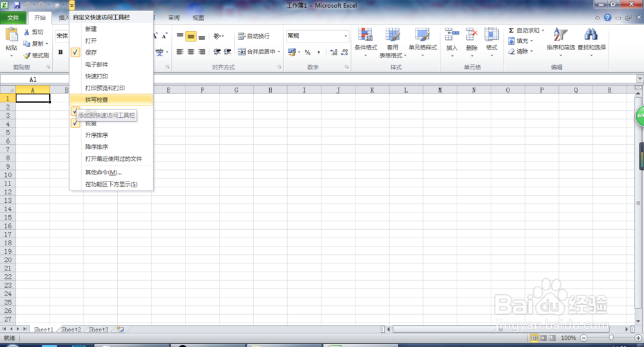Open Format as Table styles
The width and height of the screenshot is (644, 347).
point(393,42)
